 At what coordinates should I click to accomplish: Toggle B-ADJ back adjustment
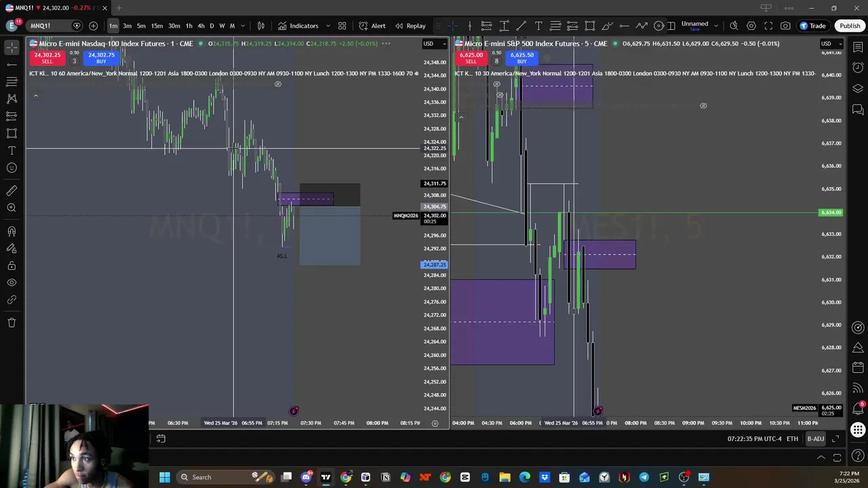click(815, 439)
